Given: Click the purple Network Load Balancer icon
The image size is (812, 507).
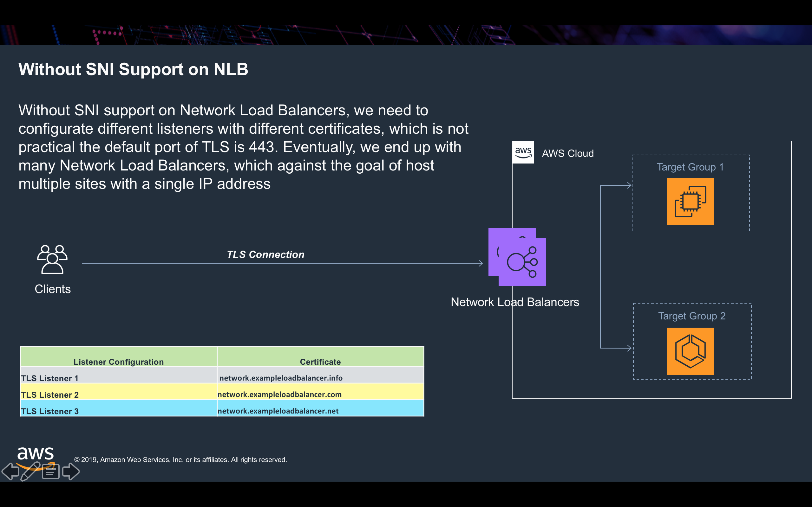Looking at the screenshot, I should pos(522,261).
